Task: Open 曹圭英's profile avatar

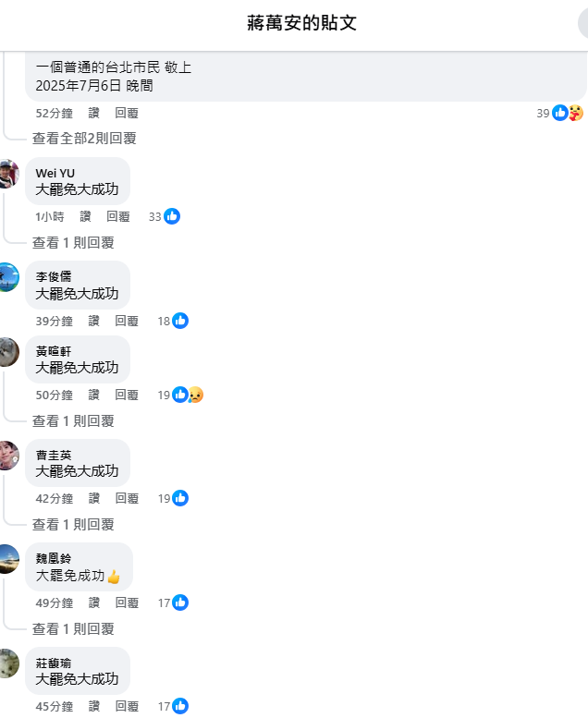Action: pyautogui.click(x=8, y=456)
